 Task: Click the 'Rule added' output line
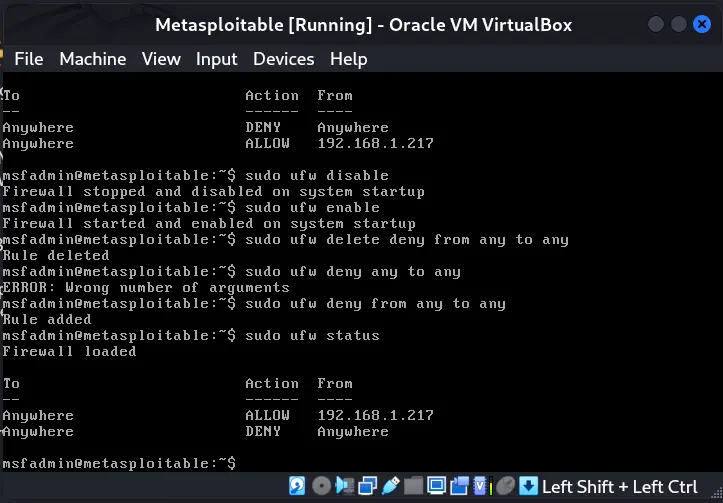coord(47,320)
